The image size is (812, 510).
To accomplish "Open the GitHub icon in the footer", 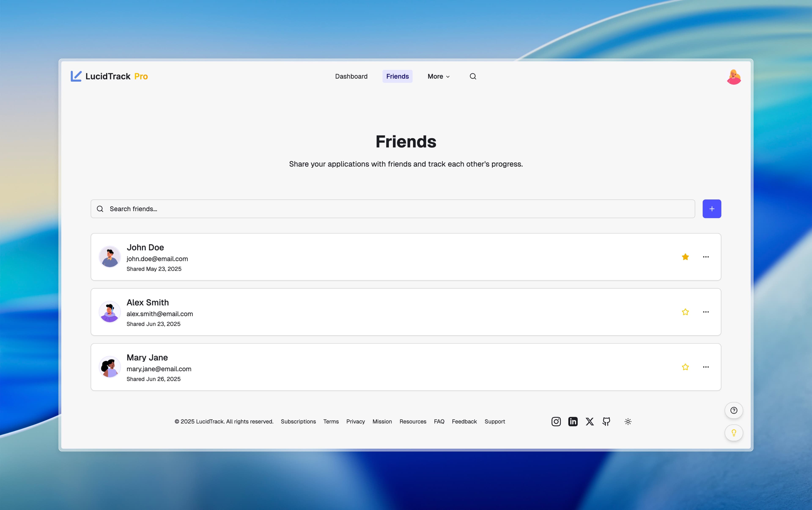I will pos(606,421).
